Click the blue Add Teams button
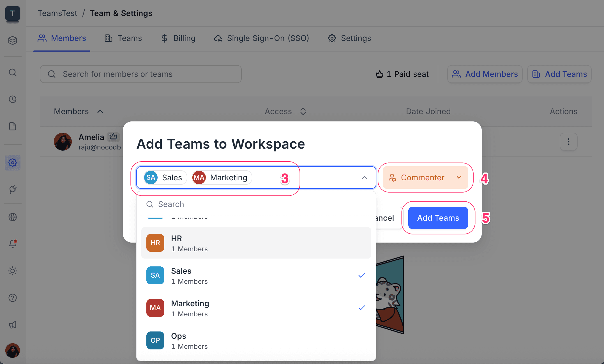The image size is (604, 364). 438,218
